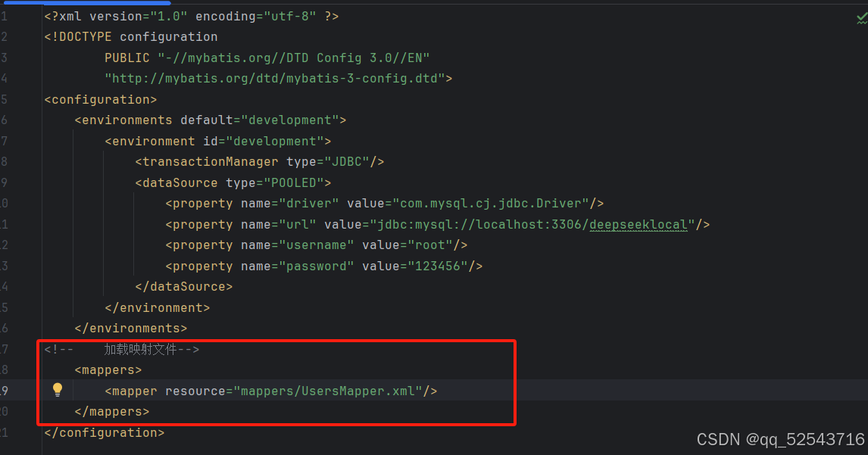This screenshot has width=868, height=455.
Task: Click the underlined deepseeklocal database name
Action: (x=639, y=225)
